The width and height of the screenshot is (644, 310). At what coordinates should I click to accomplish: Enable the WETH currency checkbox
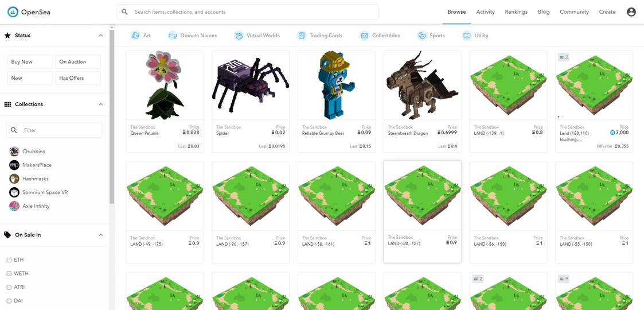pyautogui.click(x=9, y=273)
